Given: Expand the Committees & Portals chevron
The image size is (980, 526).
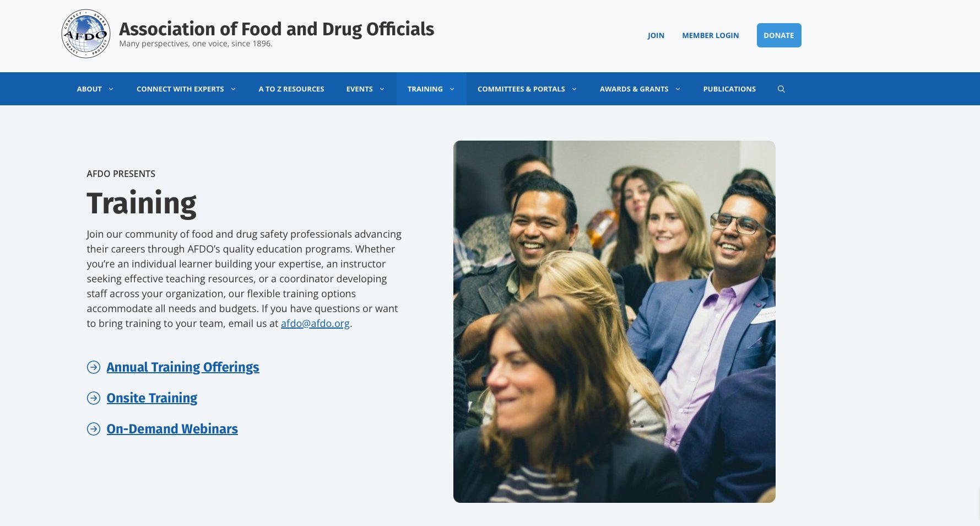Looking at the screenshot, I should tap(574, 89).
